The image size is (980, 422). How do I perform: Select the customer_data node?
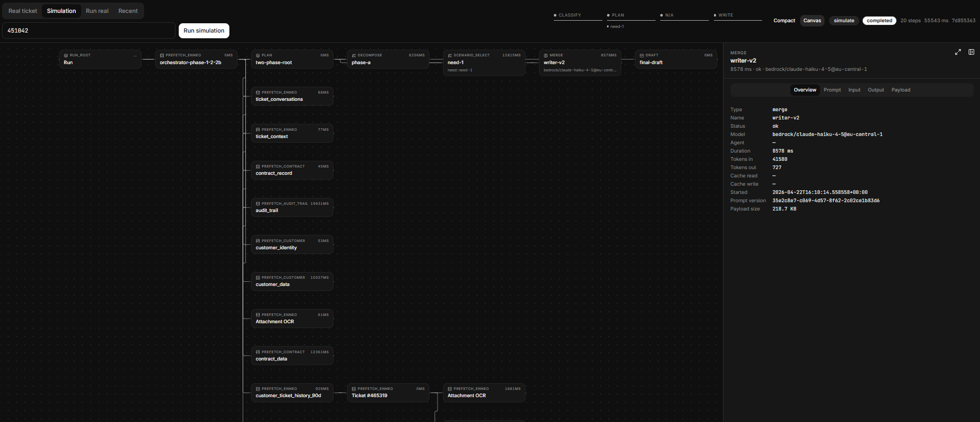tap(292, 281)
